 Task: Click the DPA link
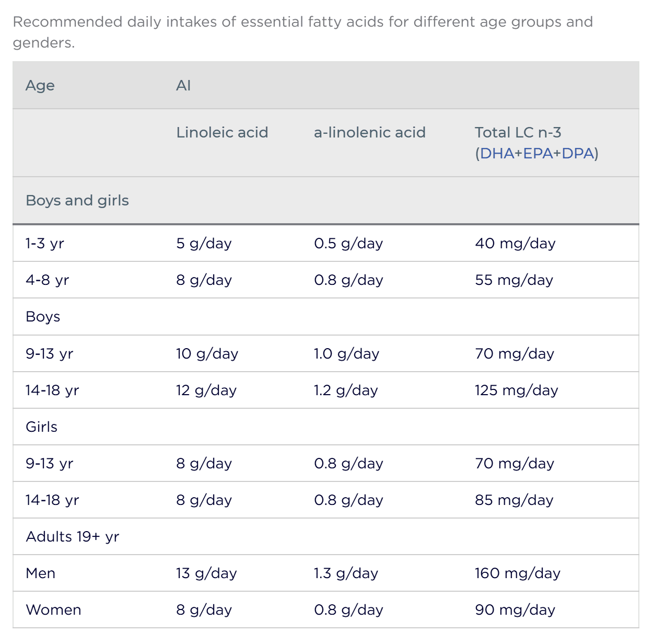(578, 154)
